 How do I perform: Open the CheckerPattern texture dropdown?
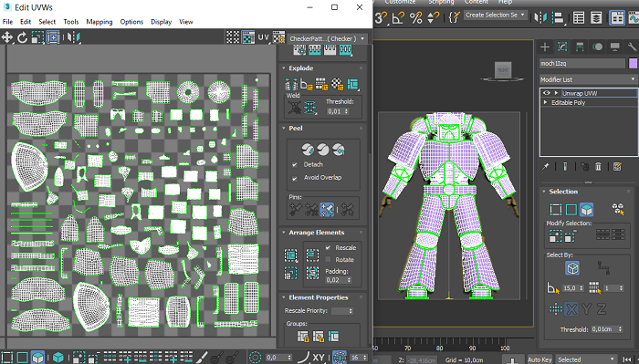pos(327,38)
